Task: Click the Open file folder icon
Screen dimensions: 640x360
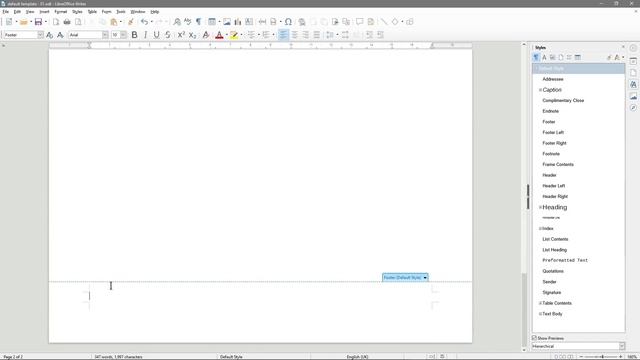Action: 24,22
